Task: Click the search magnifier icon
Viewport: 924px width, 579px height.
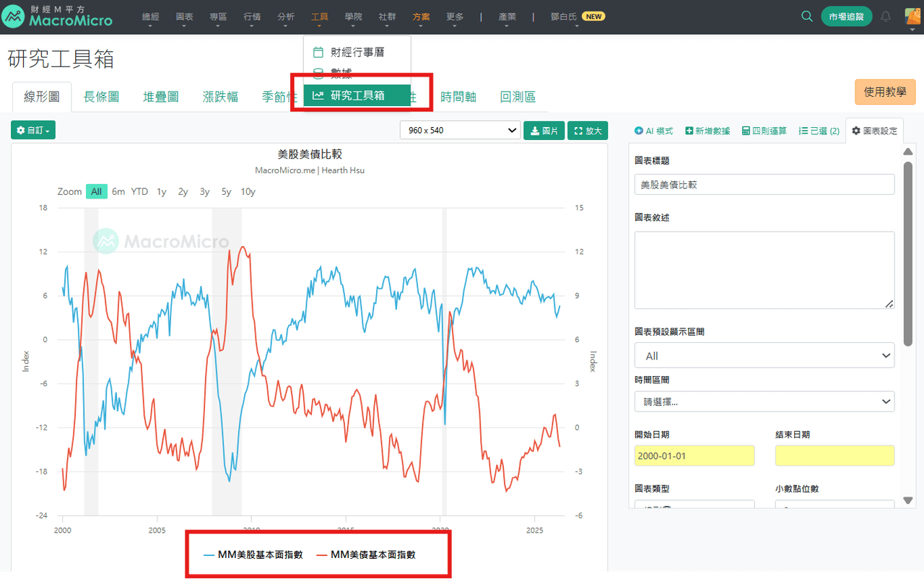Action: (x=807, y=16)
